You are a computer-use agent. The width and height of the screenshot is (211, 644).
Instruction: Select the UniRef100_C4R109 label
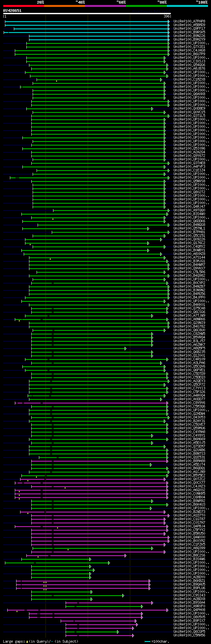pos(189,359)
